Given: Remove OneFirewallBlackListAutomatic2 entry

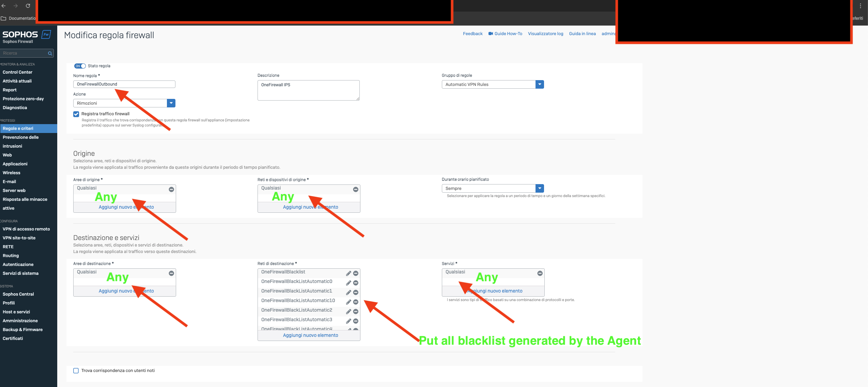Looking at the screenshot, I should (356, 312).
